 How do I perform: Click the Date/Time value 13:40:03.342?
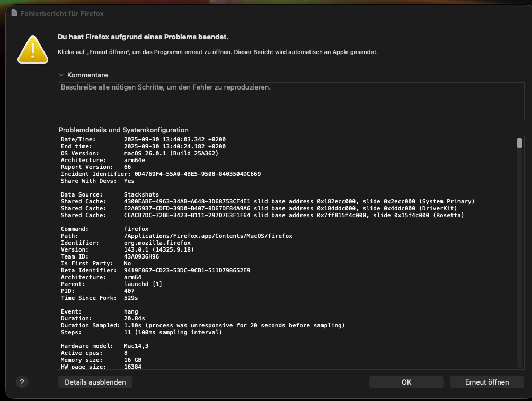coord(175,139)
